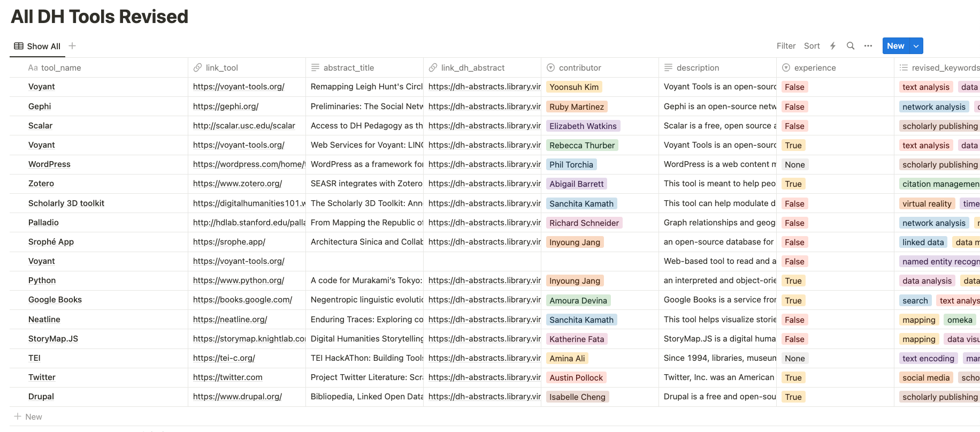Open the https://twitter.com link
The image size is (980, 432).
[x=228, y=377]
